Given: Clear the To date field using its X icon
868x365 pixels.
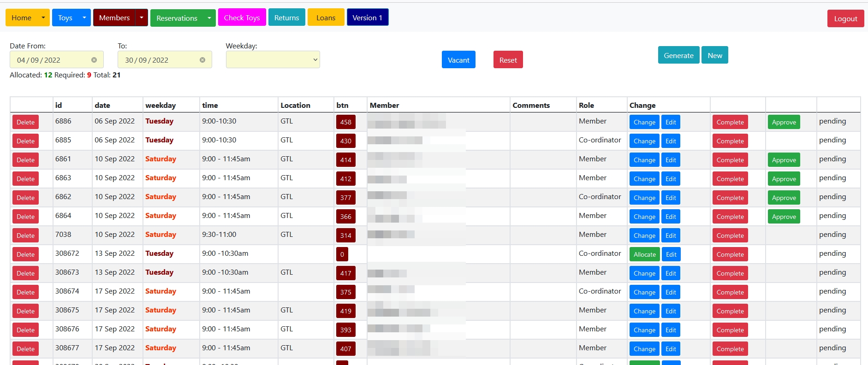Looking at the screenshot, I should coord(202,60).
